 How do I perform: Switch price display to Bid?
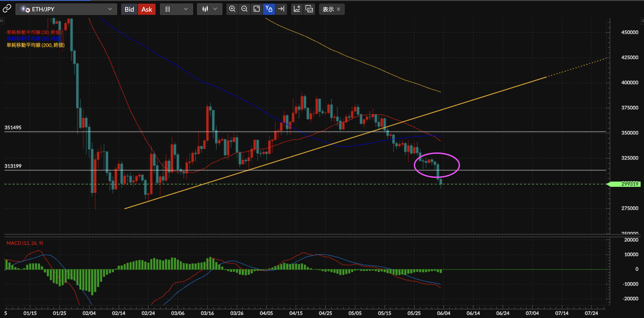coord(129,9)
